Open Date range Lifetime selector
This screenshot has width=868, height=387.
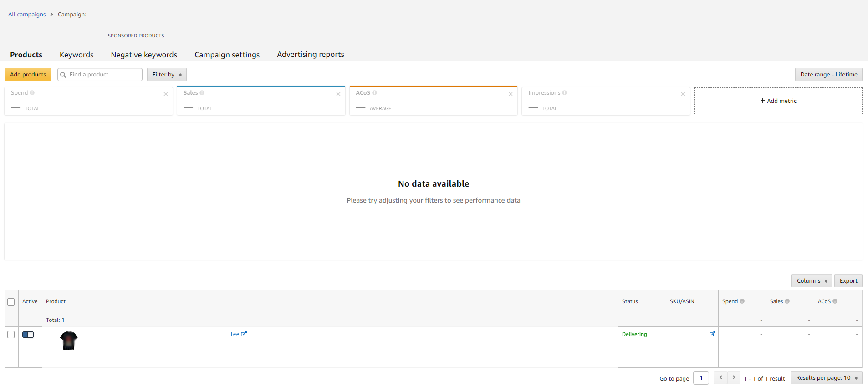click(829, 75)
